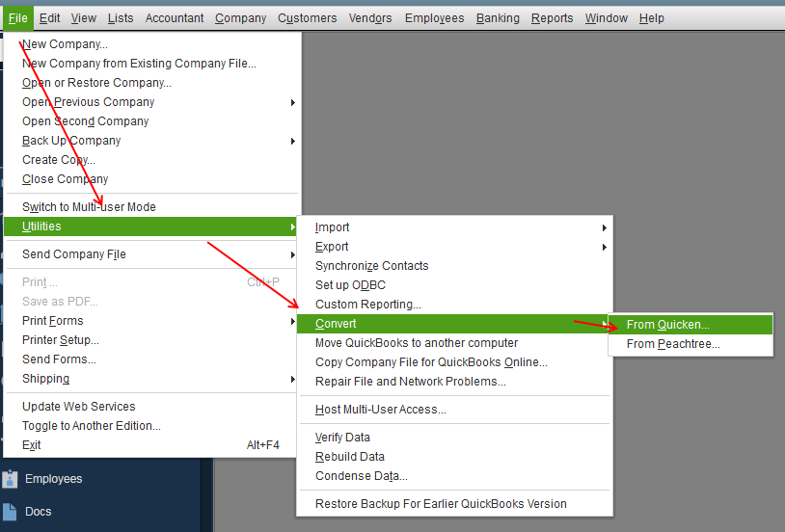Select Verify Data

coord(454,438)
